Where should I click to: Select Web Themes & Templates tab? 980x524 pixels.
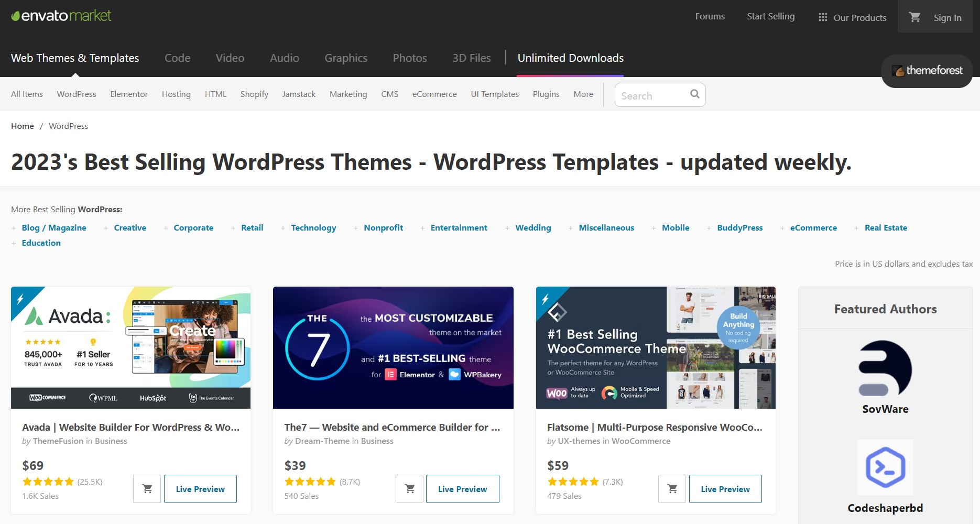tap(75, 58)
